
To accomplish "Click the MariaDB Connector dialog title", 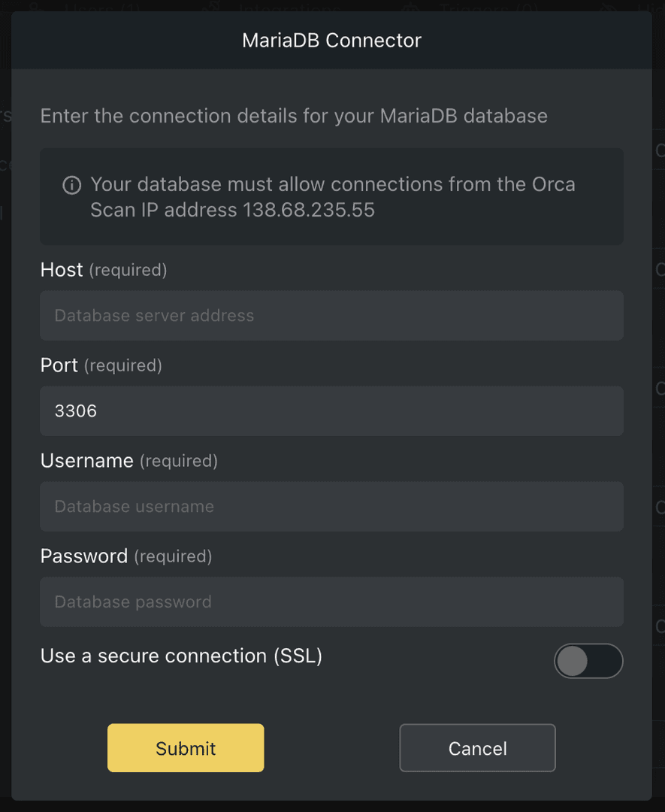I will 331,40.
